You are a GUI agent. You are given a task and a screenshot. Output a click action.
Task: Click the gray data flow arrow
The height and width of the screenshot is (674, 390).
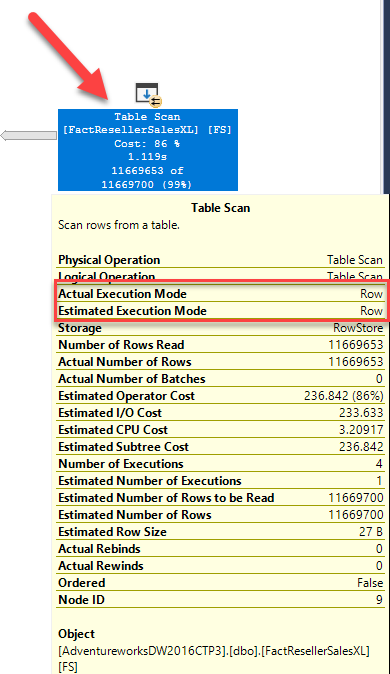pos(28,136)
